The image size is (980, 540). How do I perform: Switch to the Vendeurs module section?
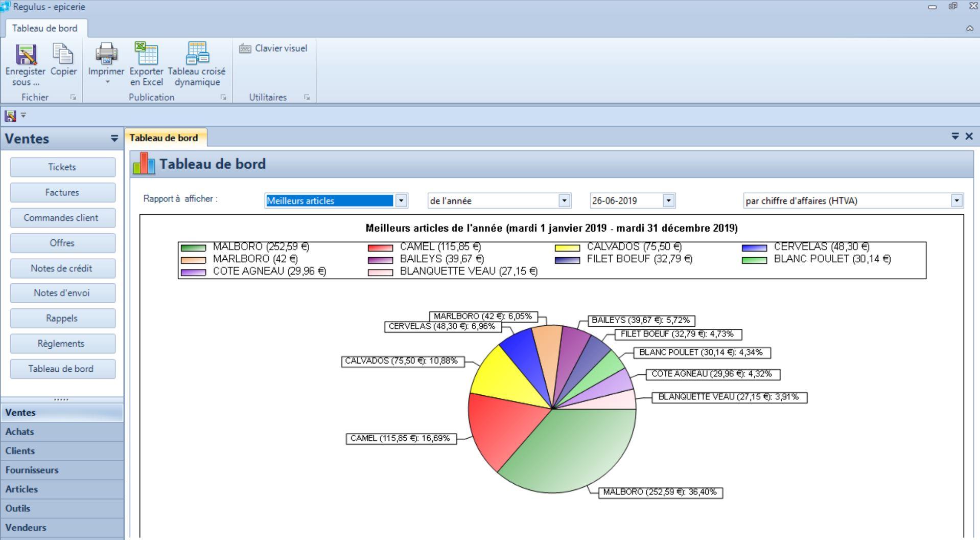(x=62, y=527)
